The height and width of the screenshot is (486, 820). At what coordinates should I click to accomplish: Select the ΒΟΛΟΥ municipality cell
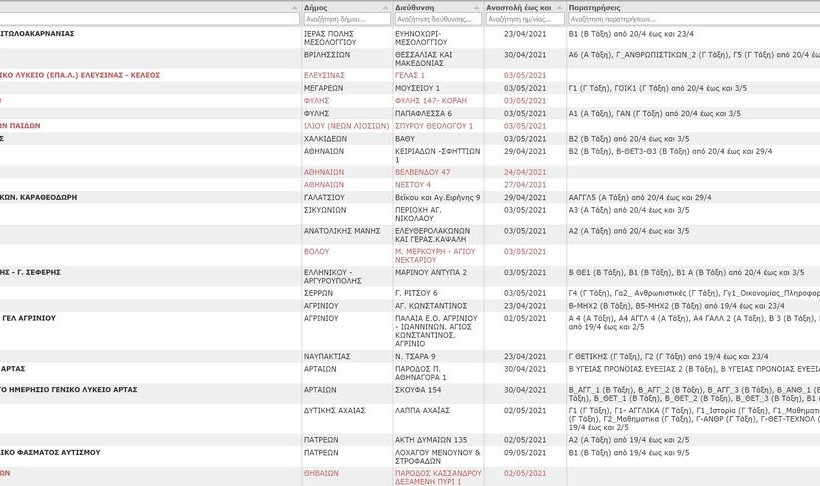[317, 251]
